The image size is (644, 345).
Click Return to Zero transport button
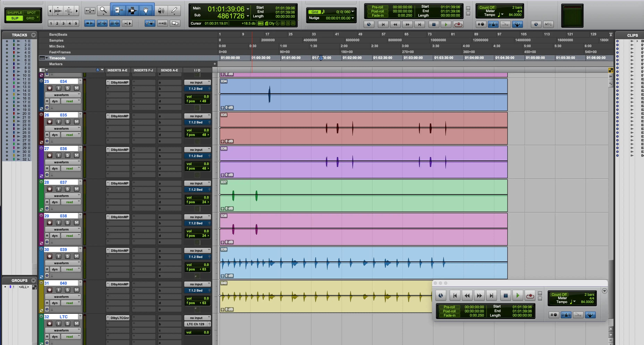[383, 24]
